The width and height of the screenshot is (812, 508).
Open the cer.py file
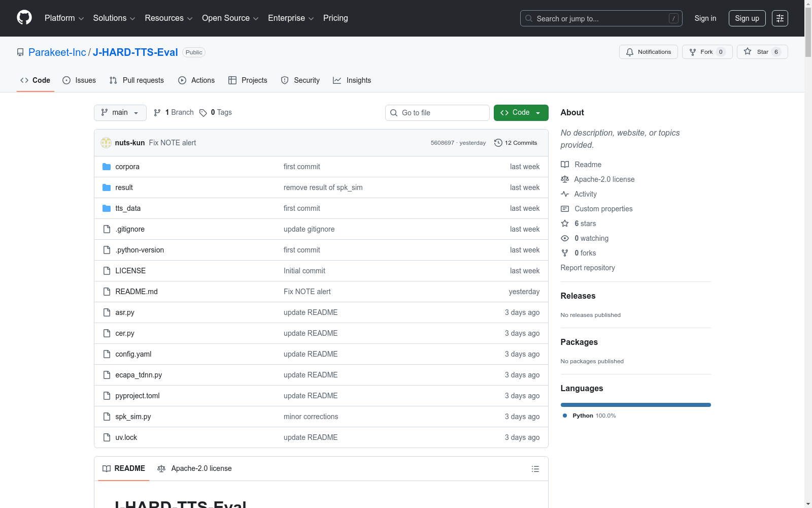pyautogui.click(x=125, y=333)
